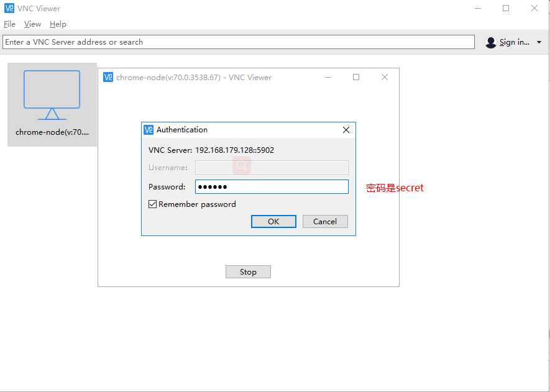The image size is (550, 392).
Task: Click the chrome-node(v:70... connection label
Action: (52, 132)
